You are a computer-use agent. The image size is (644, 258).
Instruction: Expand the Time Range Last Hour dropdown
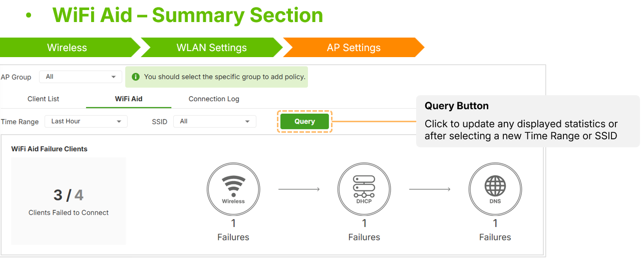(86, 121)
